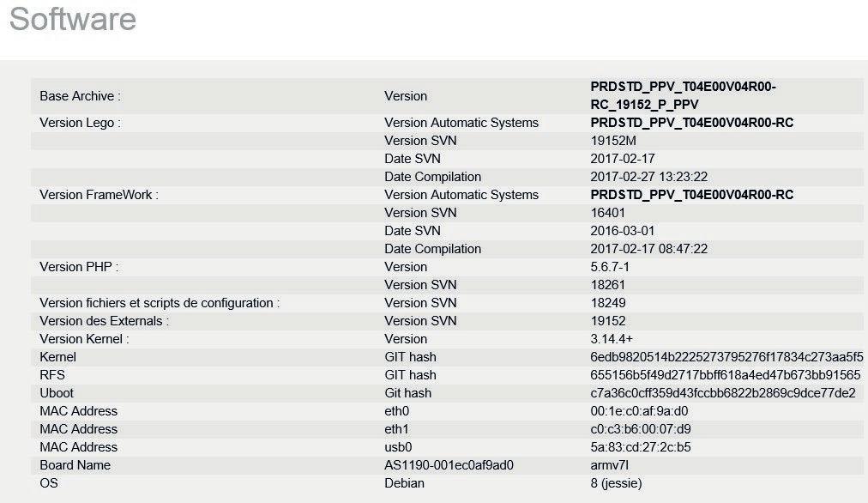Click the Kernel version 3.14.4+ value

[x=612, y=338]
